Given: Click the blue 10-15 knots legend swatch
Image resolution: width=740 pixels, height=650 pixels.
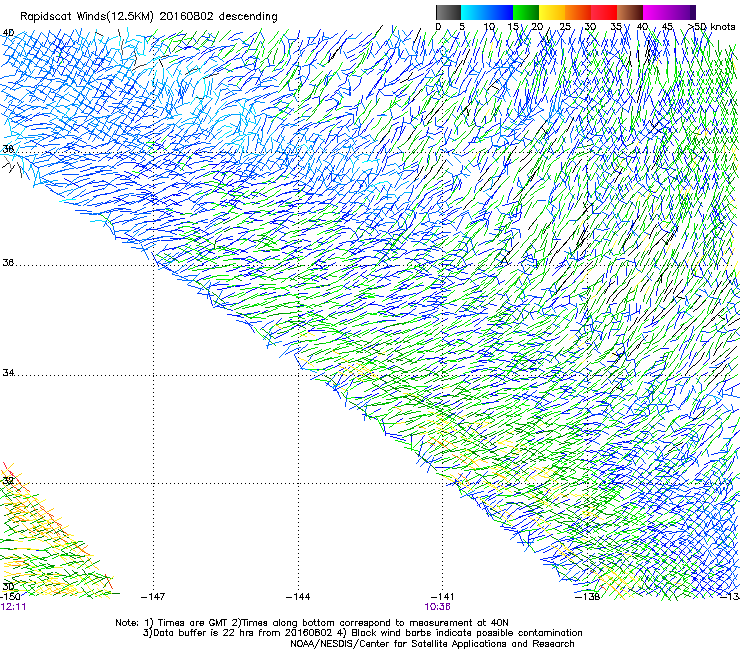Looking at the screenshot, I should coord(499,12).
